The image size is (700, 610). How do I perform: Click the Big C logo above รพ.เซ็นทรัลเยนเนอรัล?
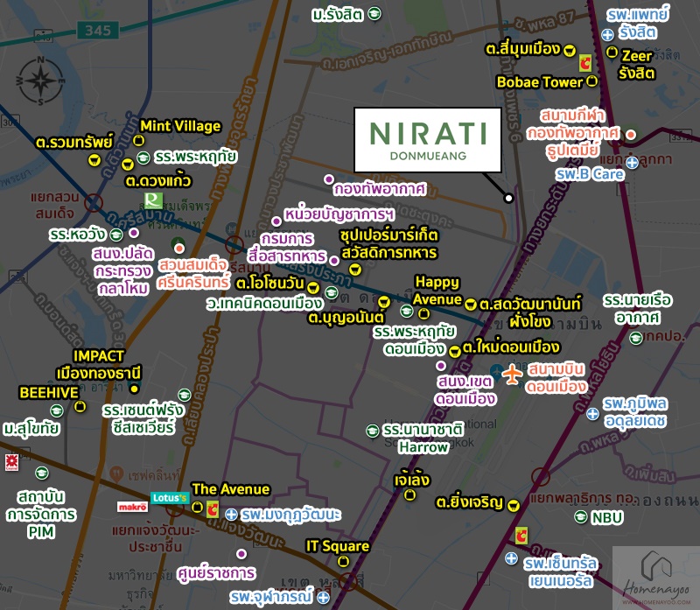(521, 536)
